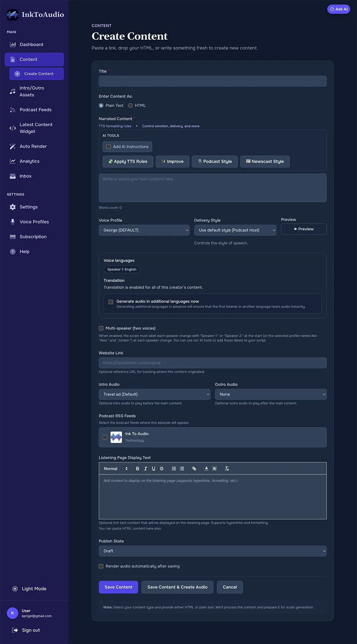Screen dimensions: 357x644
Task: Open the Publish State dropdown
Action: pos(213,551)
